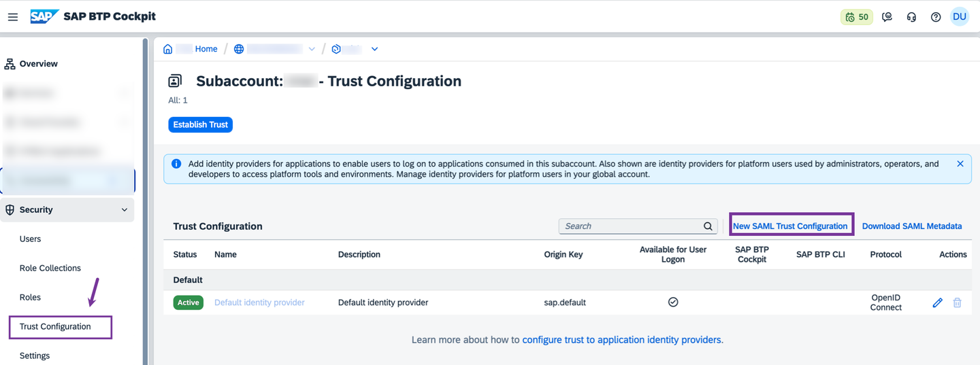Screen dimensions: 980x365
Task: Click the subaccount title icon
Action: point(175,82)
